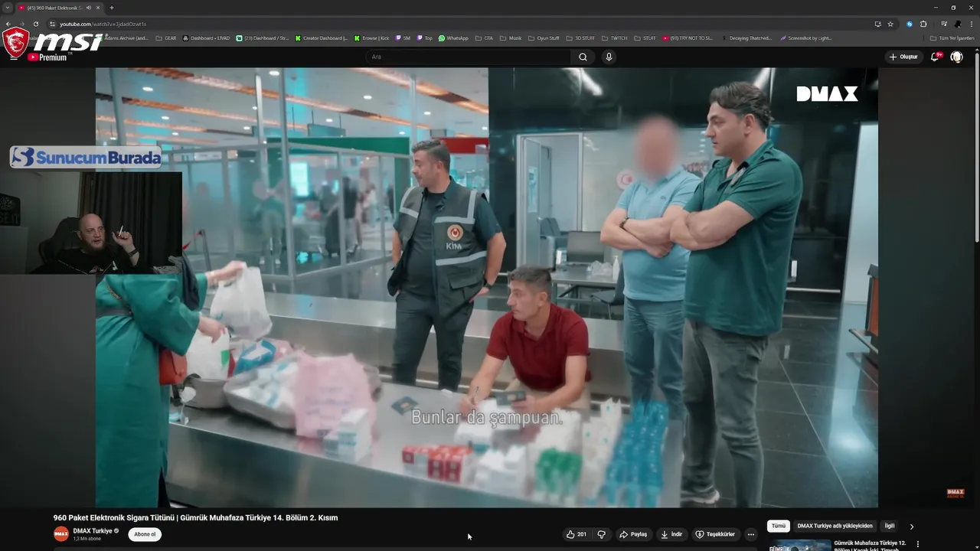Click the Paylaş share button

(x=634, y=534)
